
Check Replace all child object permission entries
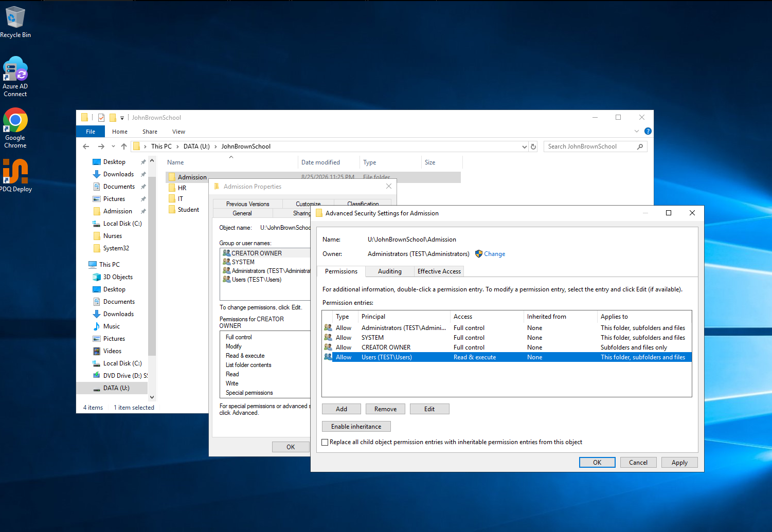[x=325, y=442]
